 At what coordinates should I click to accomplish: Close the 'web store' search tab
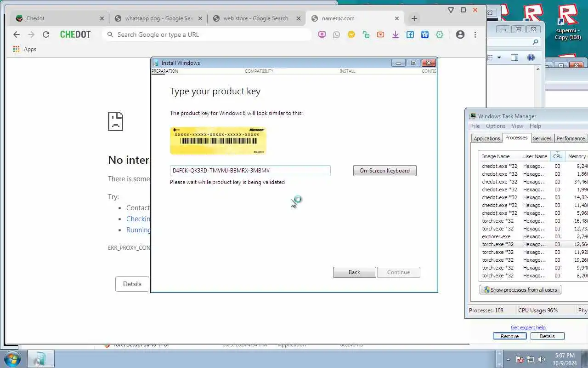click(299, 18)
